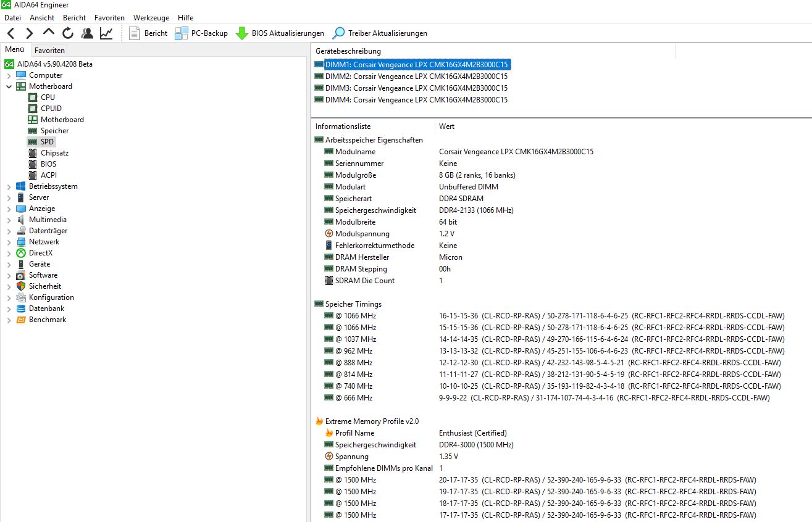
Task: Open the Hilfe menu
Action: (185, 18)
